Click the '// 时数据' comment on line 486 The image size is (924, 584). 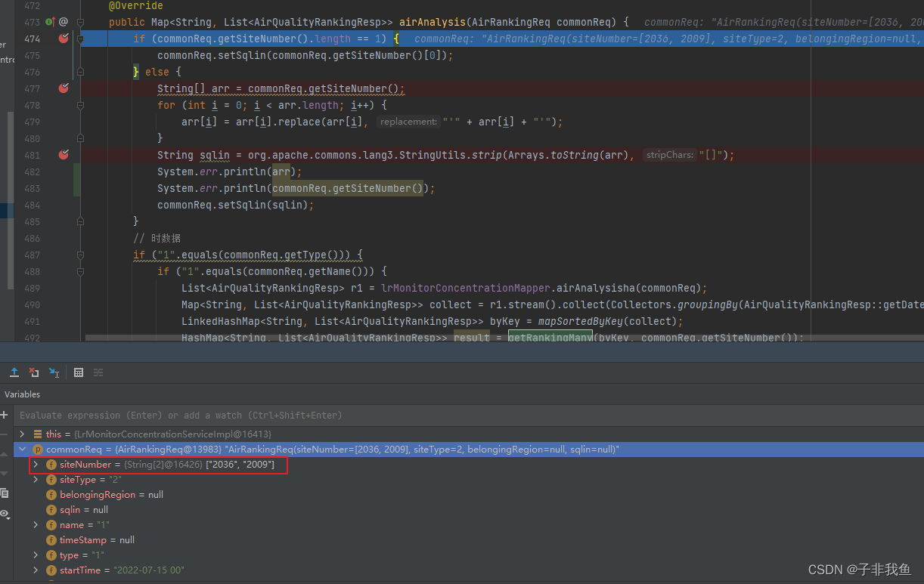tap(157, 238)
